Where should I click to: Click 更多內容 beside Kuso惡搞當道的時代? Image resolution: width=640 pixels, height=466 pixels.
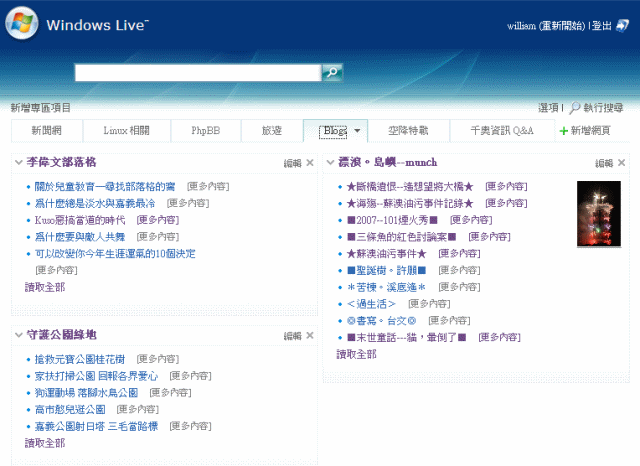tap(158, 220)
